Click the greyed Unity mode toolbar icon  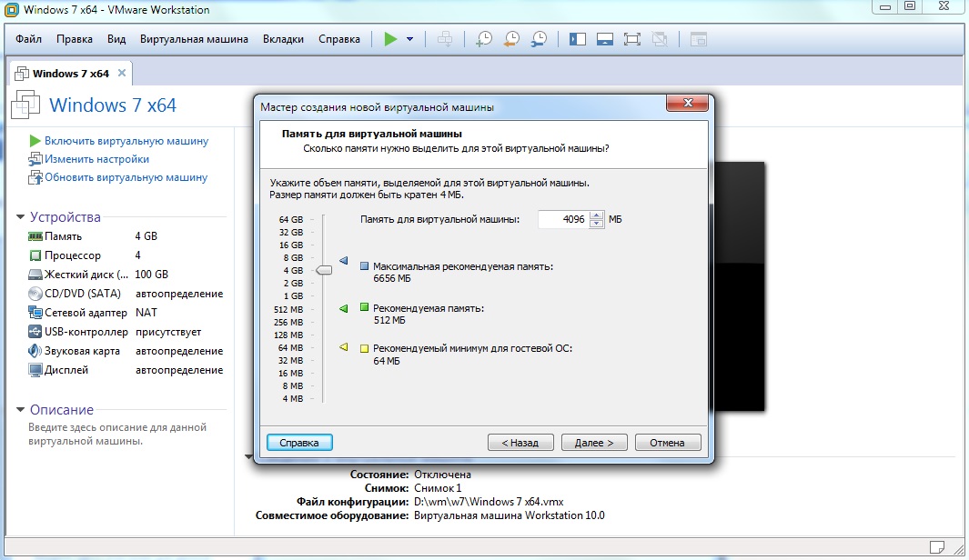coord(660,39)
